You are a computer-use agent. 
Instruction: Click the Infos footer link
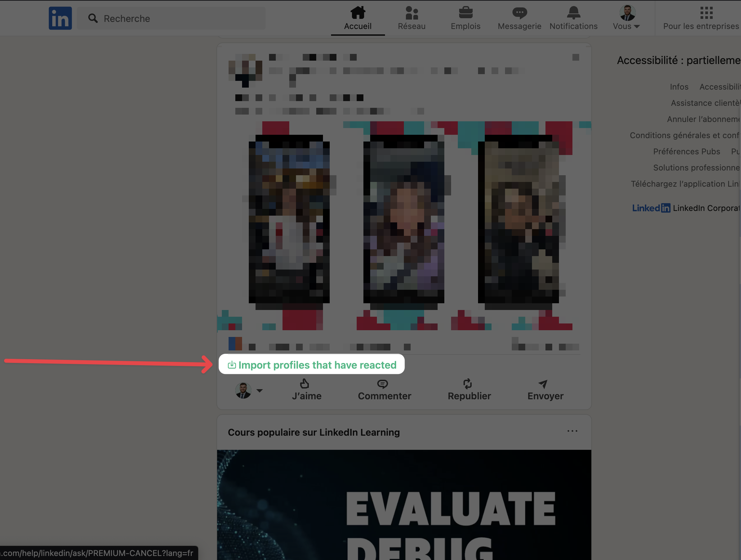tap(679, 87)
